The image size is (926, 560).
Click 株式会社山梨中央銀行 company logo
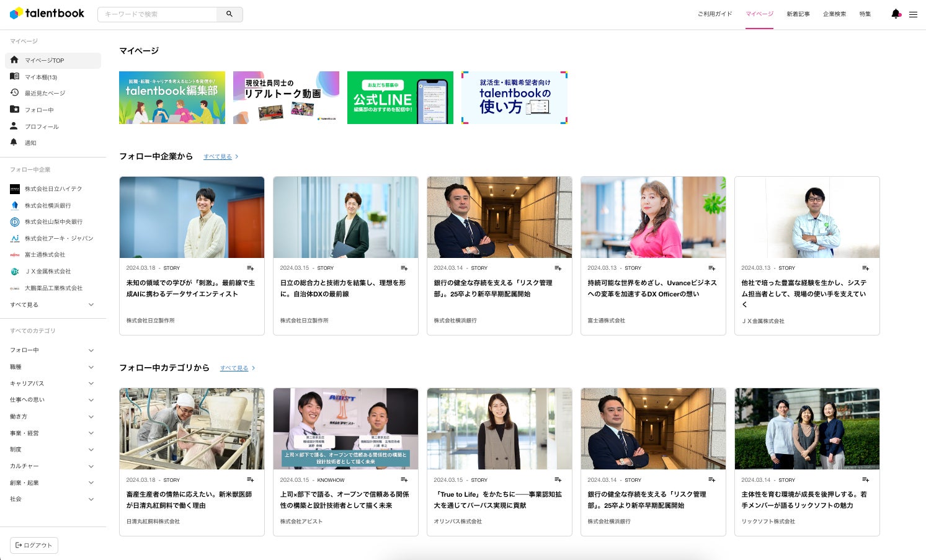pyautogui.click(x=15, y=222)
